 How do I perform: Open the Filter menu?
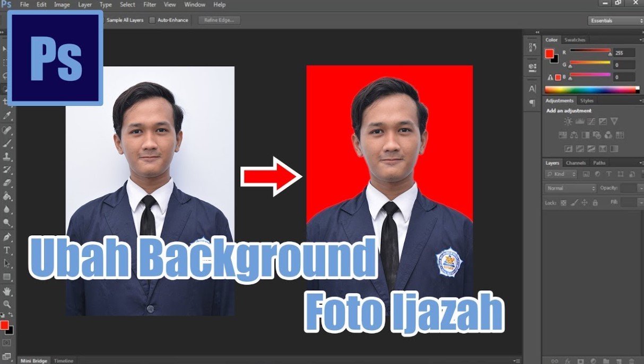[x=149, y=4]
